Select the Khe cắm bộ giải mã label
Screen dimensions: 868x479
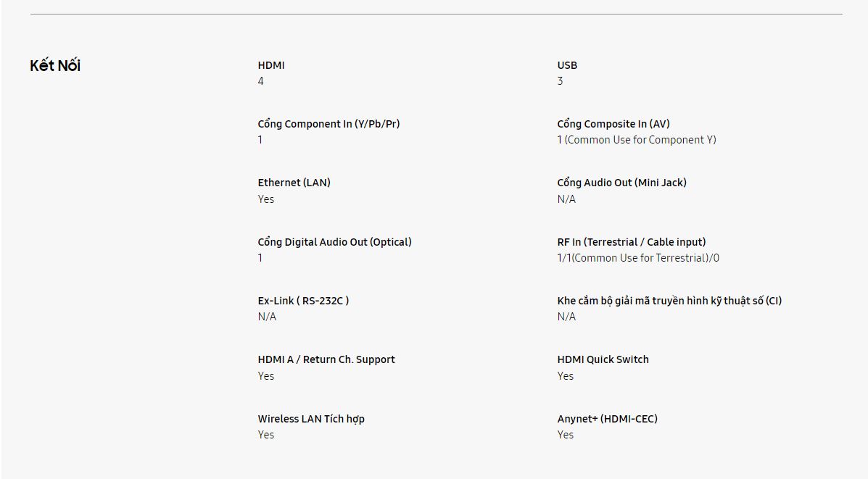[x=669, y=301]
